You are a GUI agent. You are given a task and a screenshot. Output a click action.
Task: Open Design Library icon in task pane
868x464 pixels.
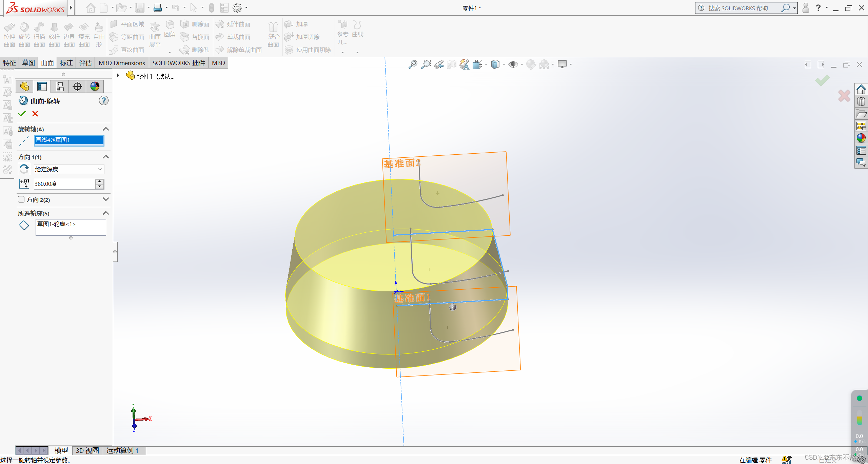click(861, 102)
